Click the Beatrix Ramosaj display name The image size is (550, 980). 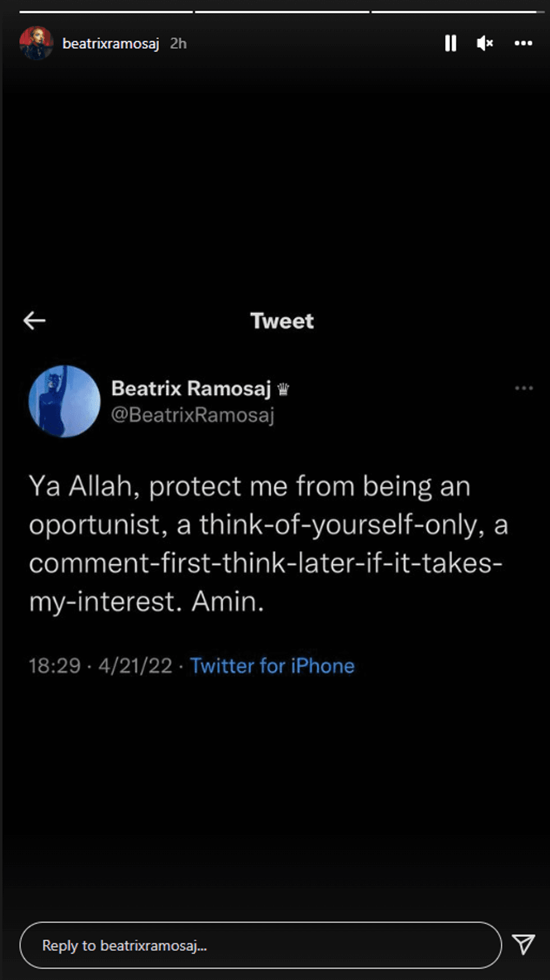[x=191, y=388]
